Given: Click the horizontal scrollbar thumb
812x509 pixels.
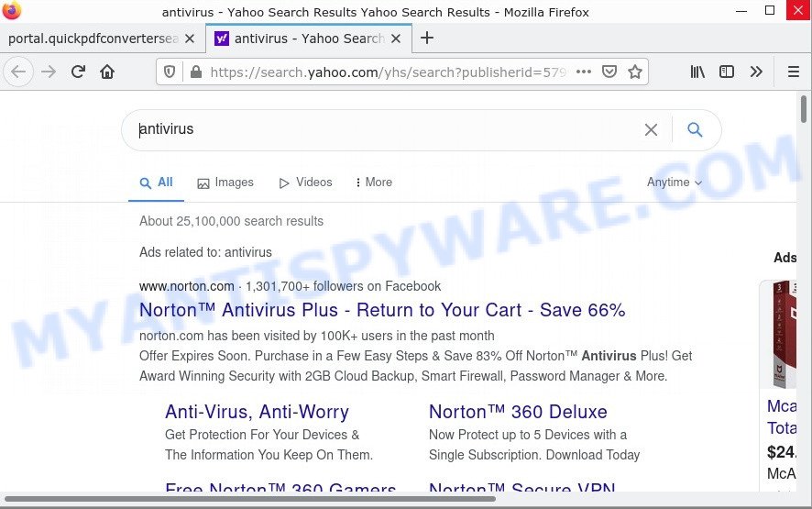Looking at the screenshot, I should click(x=249, y=499).
